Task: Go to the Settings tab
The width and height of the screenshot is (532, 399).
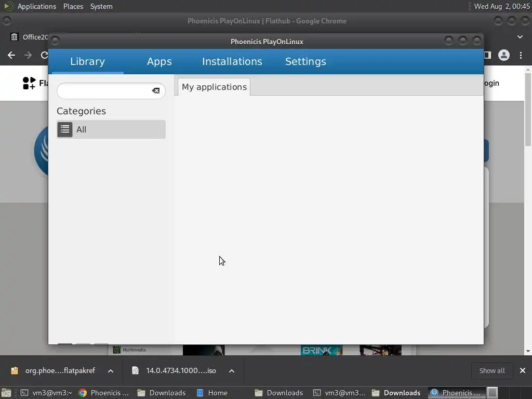Action: click(305, 61)
